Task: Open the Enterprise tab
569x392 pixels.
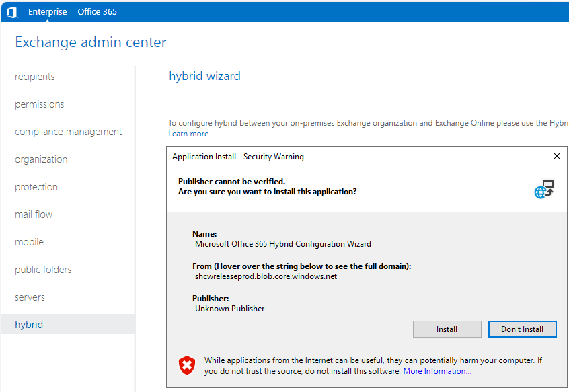Action: pos(48,12)
